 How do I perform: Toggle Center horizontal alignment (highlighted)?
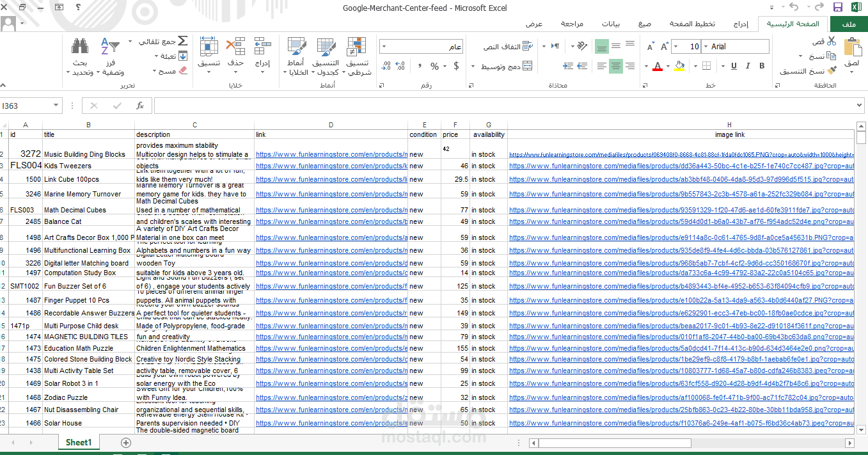616,66
